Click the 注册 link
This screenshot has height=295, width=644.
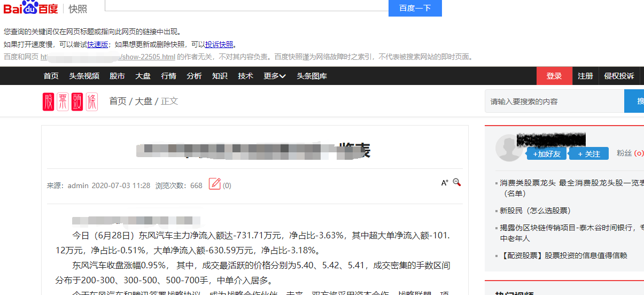pos(585,76)
